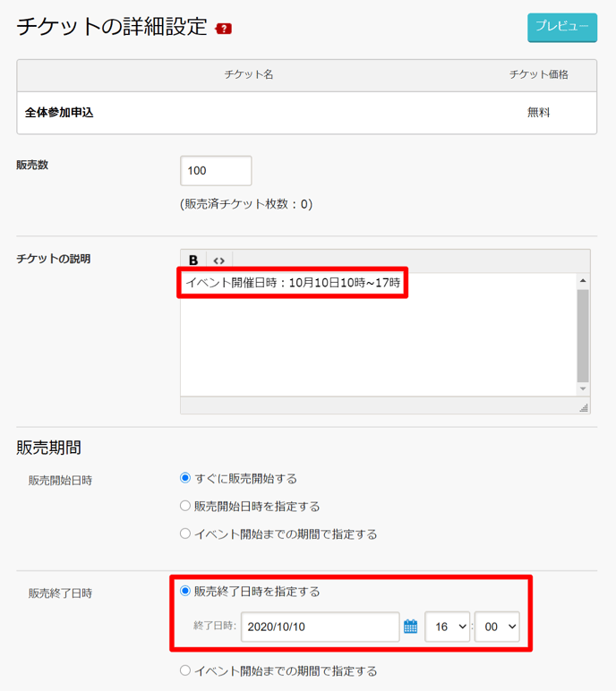Click the 販売数 quantity input field

click(x=216, y=170)
